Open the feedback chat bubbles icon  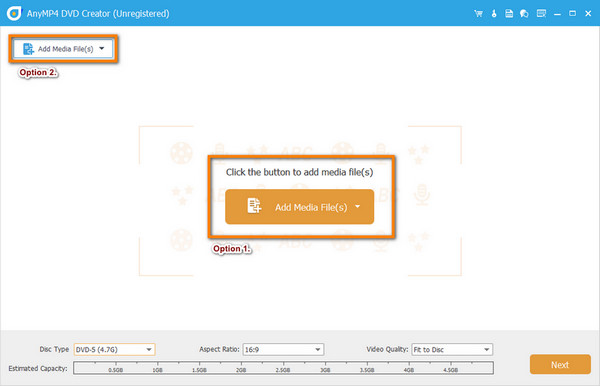[x=524, y=14]
